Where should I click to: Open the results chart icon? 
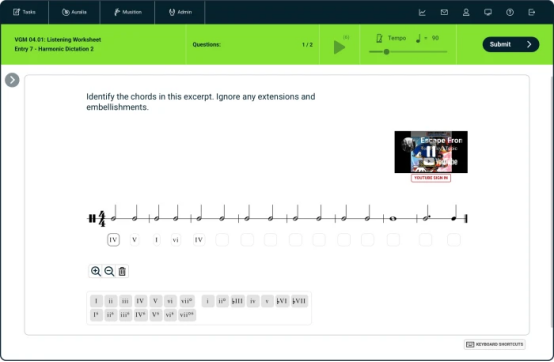pyautogui.click(x=422, y=12)
